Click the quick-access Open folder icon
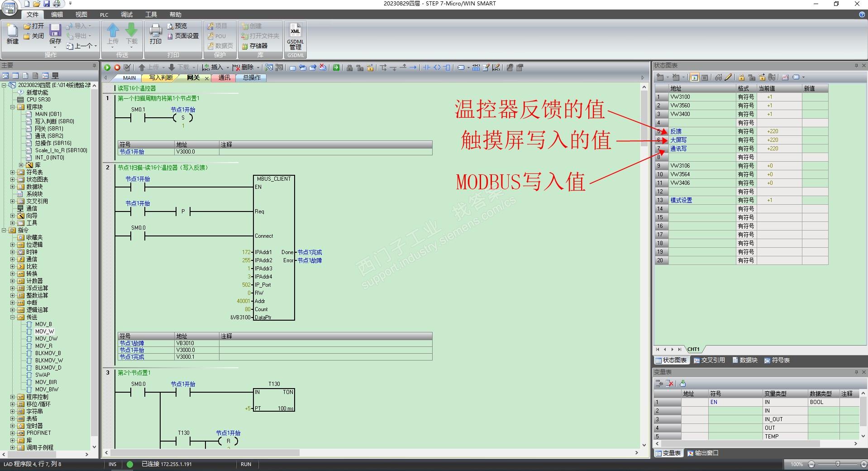Viewport: 868px width, 471px height. pos(37,4)
